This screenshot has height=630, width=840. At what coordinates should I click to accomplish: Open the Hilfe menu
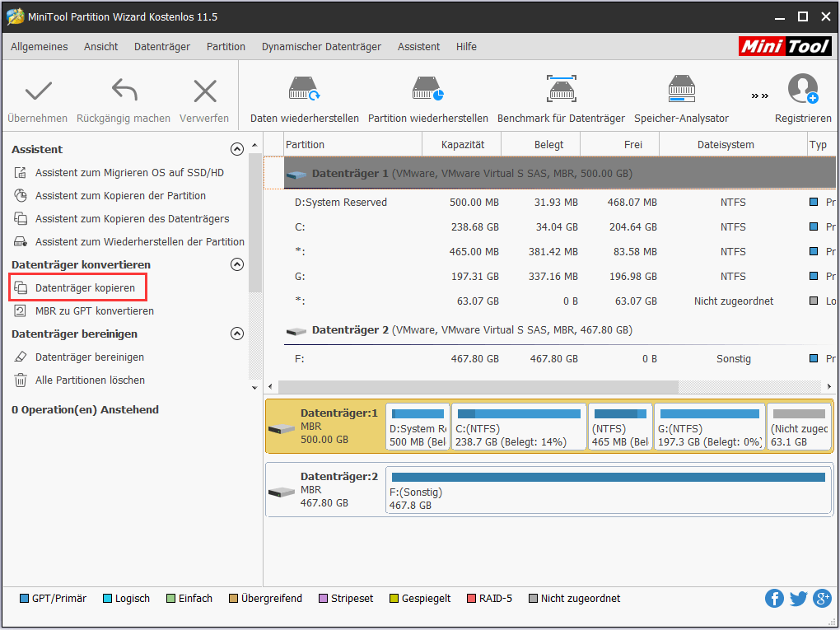(466, 47)
